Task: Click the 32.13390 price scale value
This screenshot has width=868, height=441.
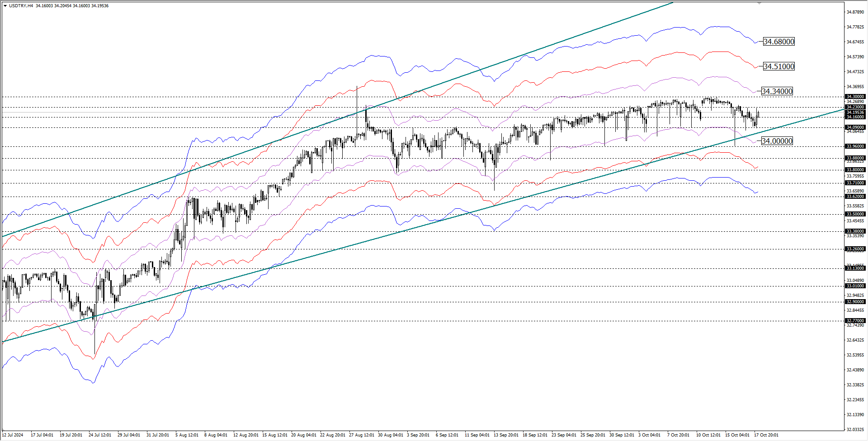Action: coord(855,415)
